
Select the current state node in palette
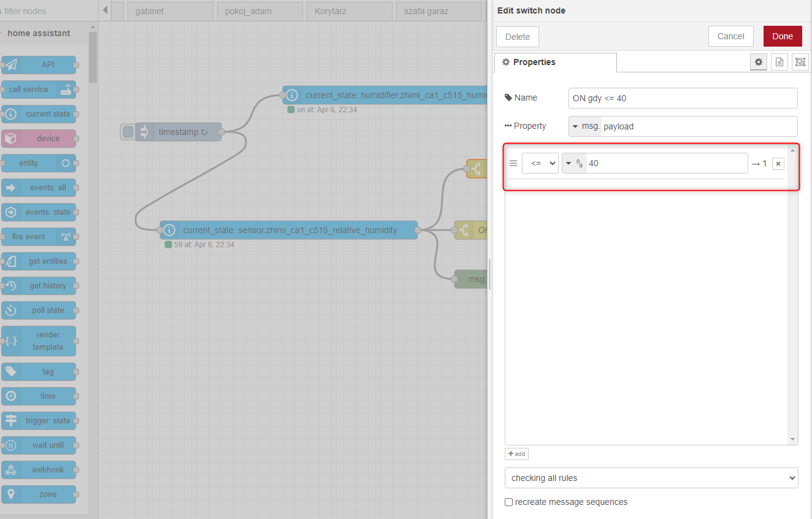pyautogui.click(x=38, y=113)
